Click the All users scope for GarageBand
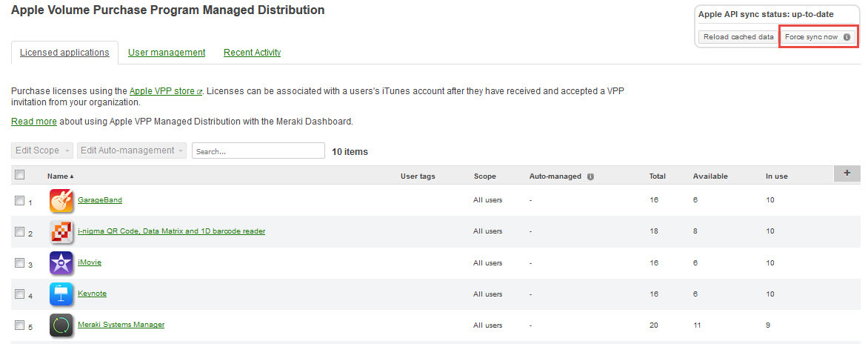Screen dimensions: 868x344 (488, 200)
